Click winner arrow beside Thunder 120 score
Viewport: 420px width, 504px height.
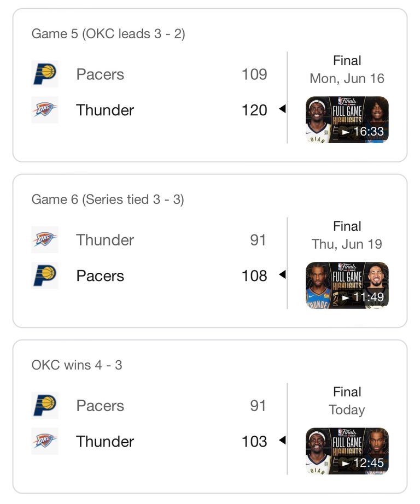(x=282, y=109)
